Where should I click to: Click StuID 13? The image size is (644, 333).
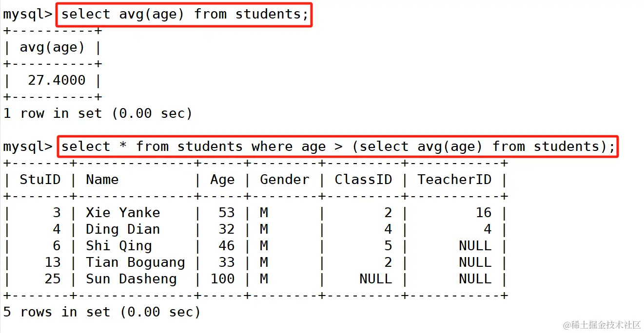pyautogui.click(x=53, y=262)
